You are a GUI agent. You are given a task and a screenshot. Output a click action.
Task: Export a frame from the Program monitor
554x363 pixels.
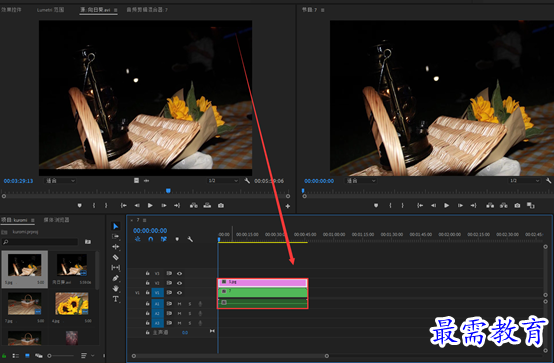click(517, 205)
